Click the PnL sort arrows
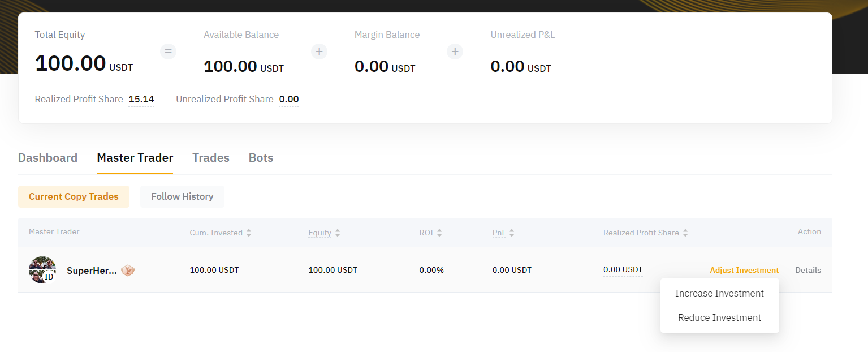 (512, 233)
